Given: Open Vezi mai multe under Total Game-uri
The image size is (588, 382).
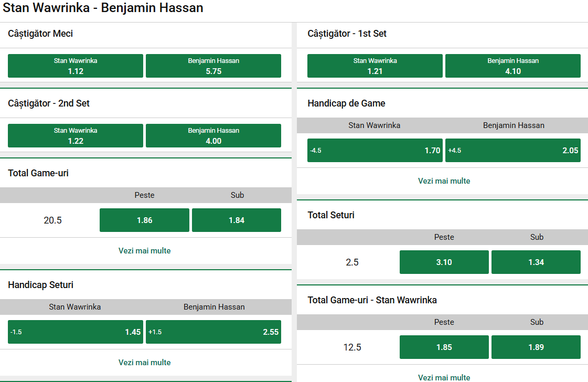Looking at the screenshot, I should (144, 251).
